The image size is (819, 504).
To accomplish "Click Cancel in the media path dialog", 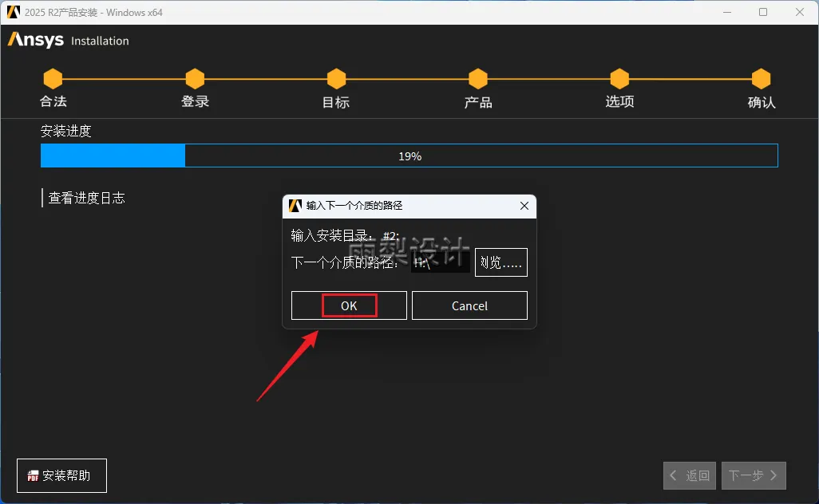I will click(469, 305).
